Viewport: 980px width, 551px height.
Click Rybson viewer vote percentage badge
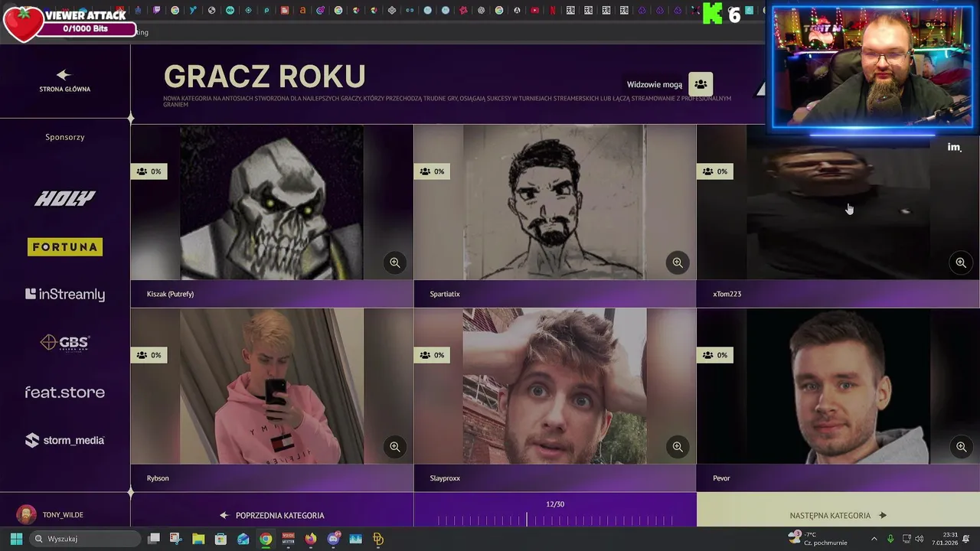(x=149, y=355)
